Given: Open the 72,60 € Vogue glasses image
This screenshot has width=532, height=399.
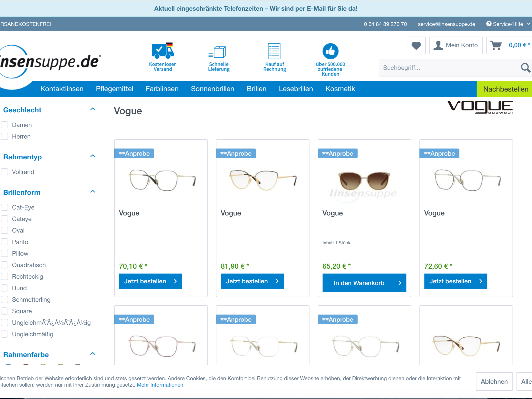Looking at the screenshot, I should coord(467,180).
